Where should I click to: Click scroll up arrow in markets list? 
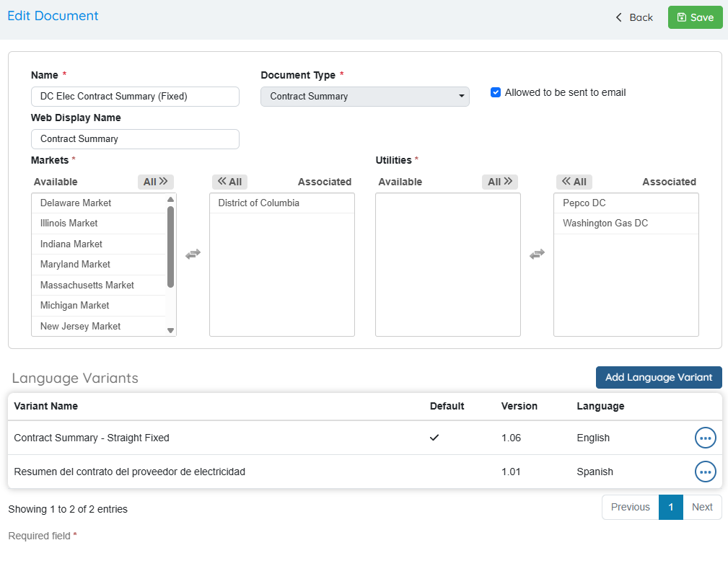(x=170, y=200)
